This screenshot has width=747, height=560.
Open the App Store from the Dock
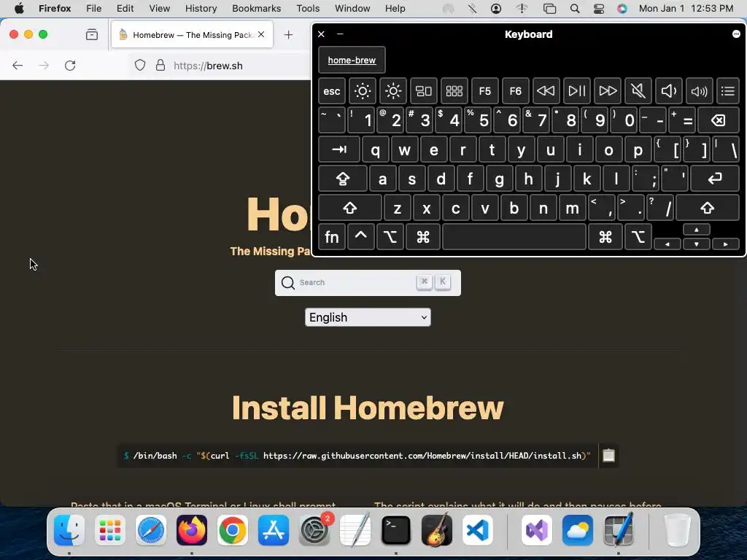pos(274,530)
